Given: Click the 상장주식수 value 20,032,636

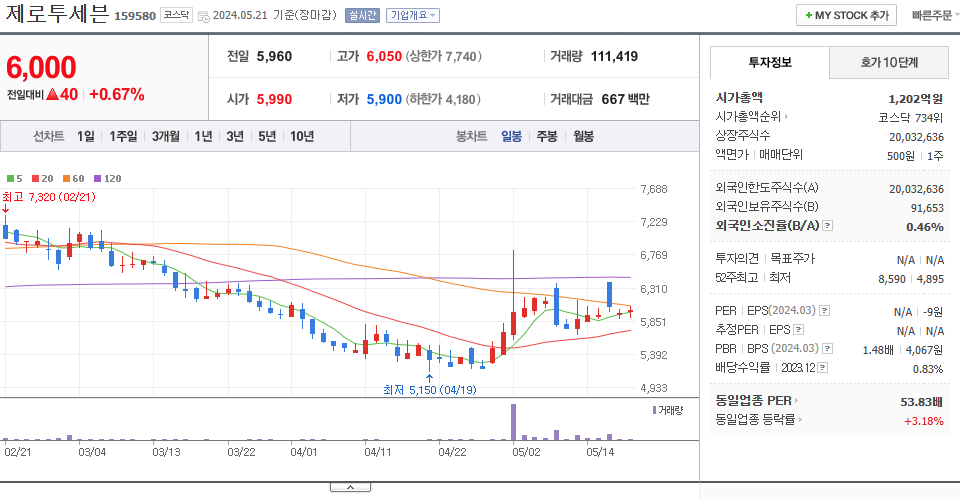Looking at the screenshot, I should point(917,137).
